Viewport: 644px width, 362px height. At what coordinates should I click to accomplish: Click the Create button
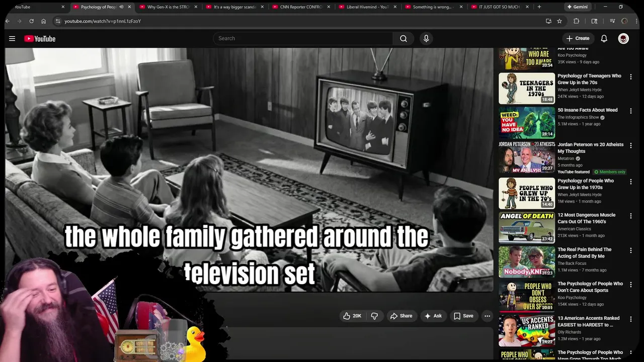(x=578, y=39)
